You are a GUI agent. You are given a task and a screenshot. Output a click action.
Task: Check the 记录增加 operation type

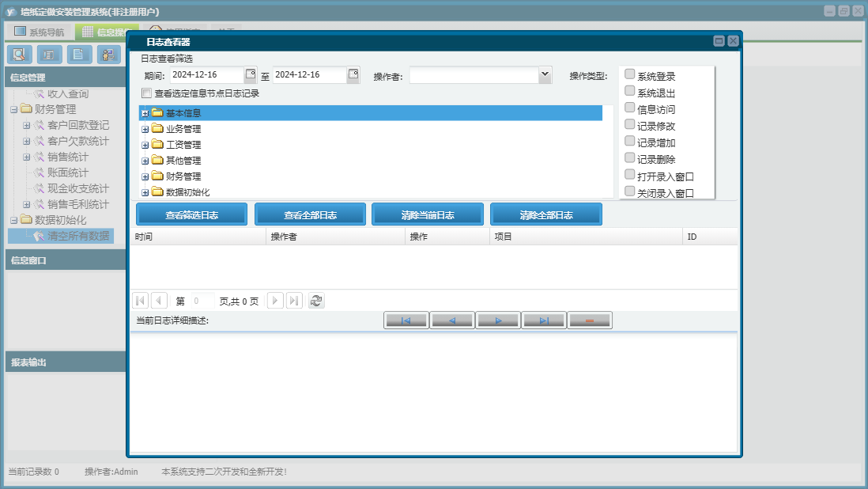pyautogui.click(x=629, y=141)
